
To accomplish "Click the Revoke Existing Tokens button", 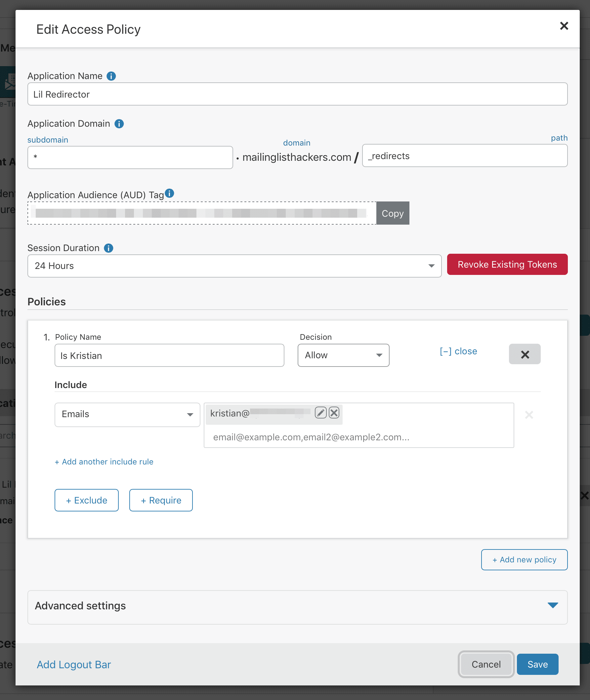I will click(507, 264).
